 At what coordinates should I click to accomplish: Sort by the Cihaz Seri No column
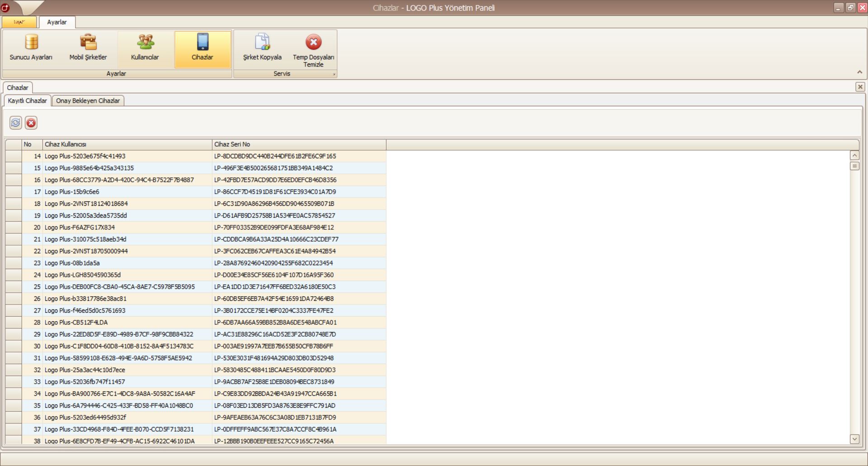[x=299, y=144]
